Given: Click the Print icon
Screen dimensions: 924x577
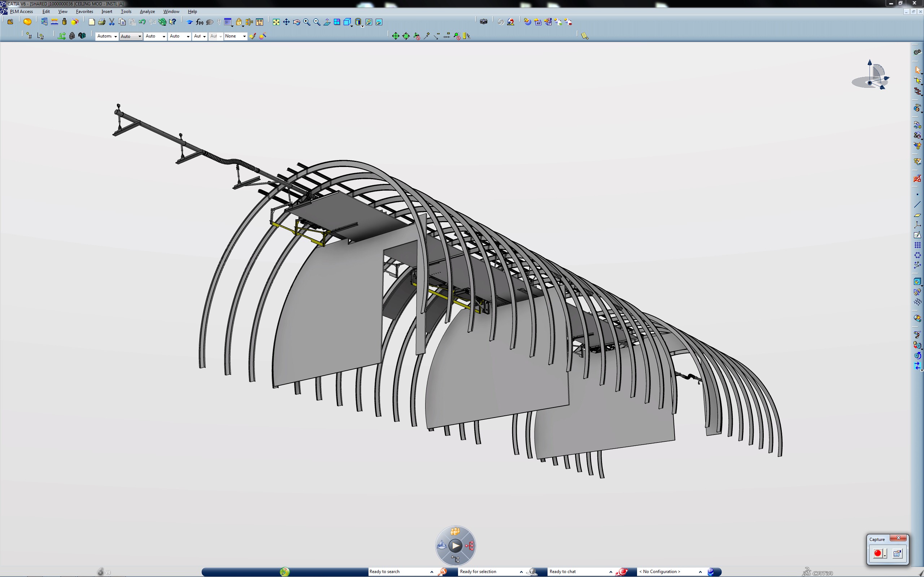Looking at the screenshot, I should click(101, 22).
